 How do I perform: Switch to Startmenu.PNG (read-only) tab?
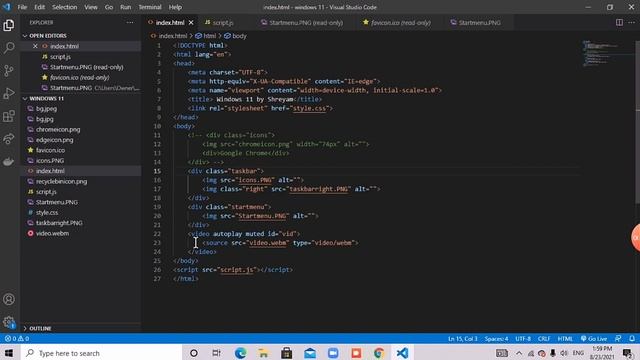[x=305, y=23]
